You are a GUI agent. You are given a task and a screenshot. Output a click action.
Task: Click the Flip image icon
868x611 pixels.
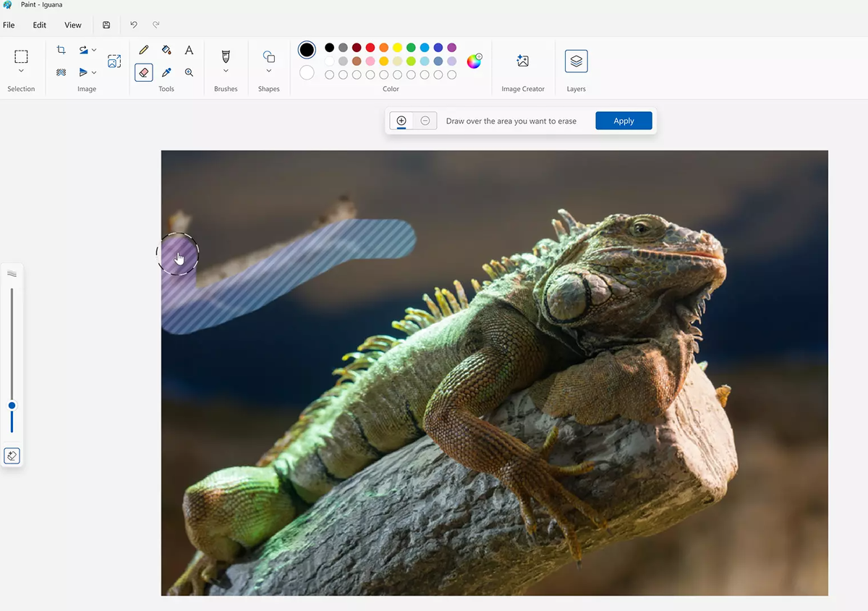[x=84, y=72]
